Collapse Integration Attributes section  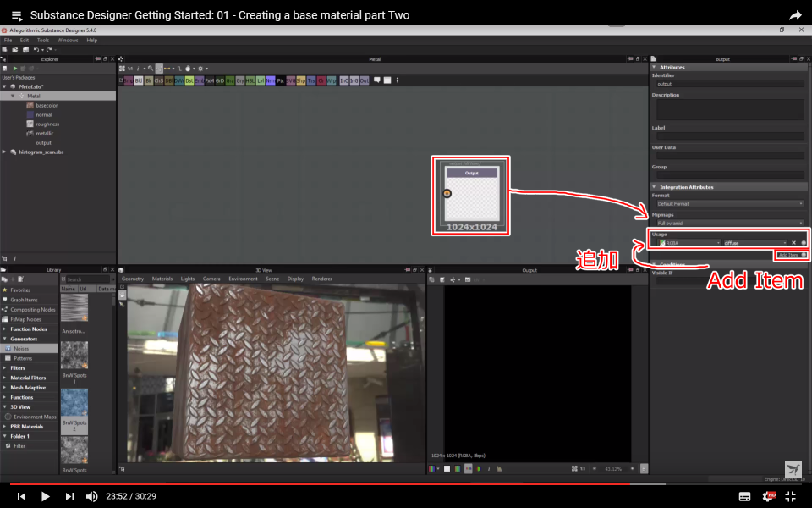[654, 186]
